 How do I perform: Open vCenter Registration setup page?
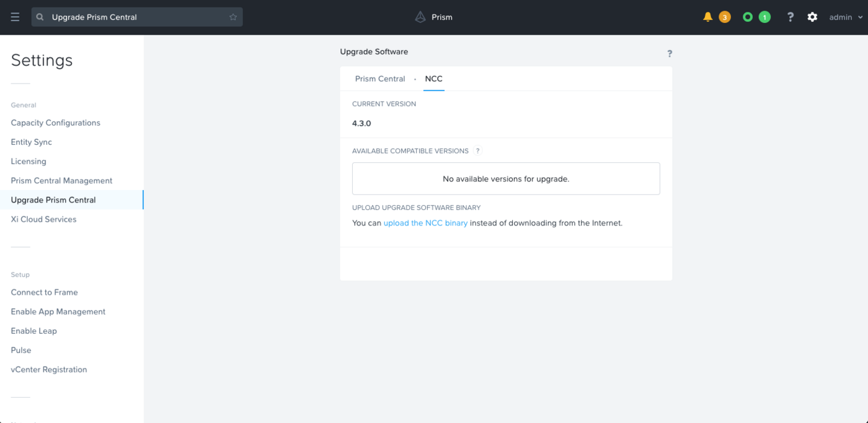[x=49, y=370]
